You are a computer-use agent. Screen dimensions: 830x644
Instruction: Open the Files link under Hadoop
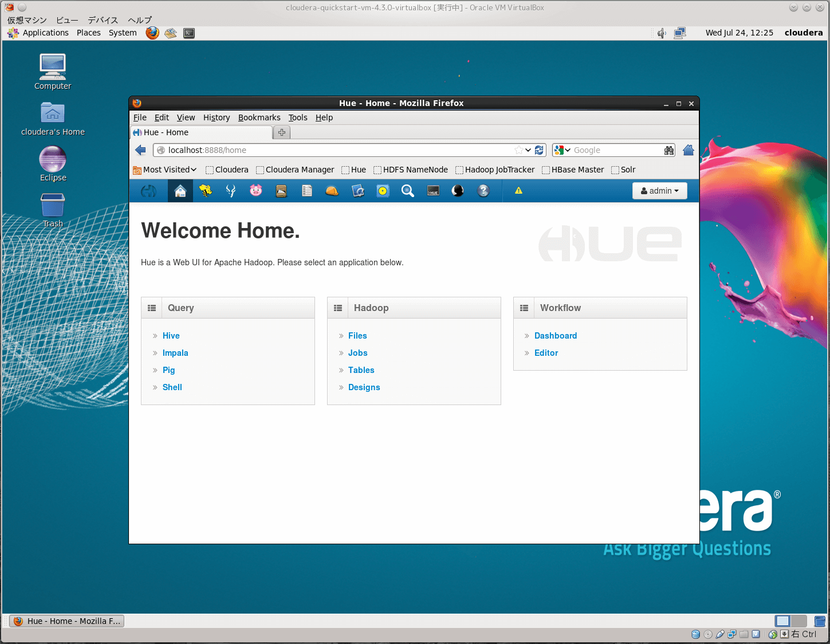357,336
